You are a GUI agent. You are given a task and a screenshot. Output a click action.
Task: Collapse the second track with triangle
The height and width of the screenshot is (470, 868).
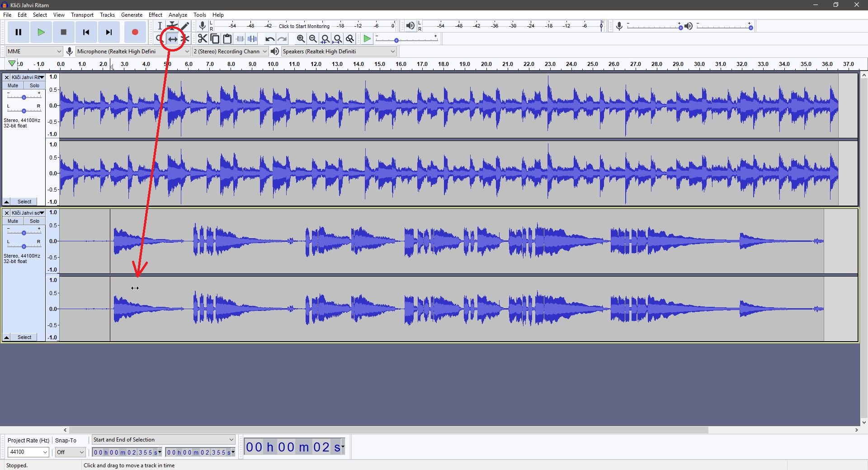click(x=7, y=337)
